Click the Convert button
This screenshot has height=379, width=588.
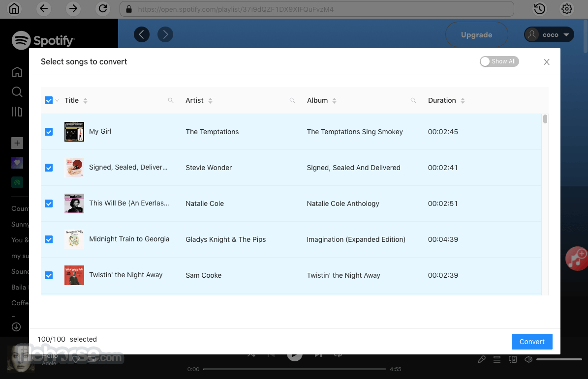point(532,342)
